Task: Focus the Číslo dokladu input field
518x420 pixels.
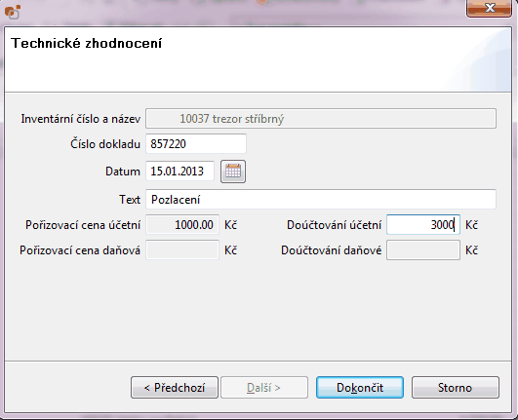Action: coord(196,144)
